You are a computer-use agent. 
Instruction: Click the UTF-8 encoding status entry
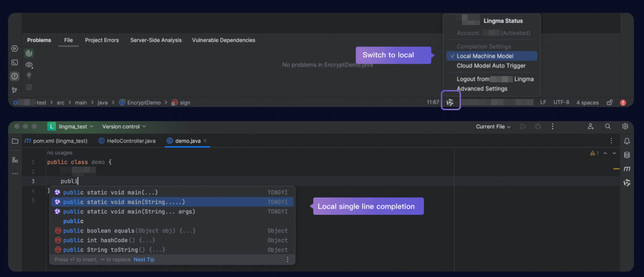click(x=561, y=102)
